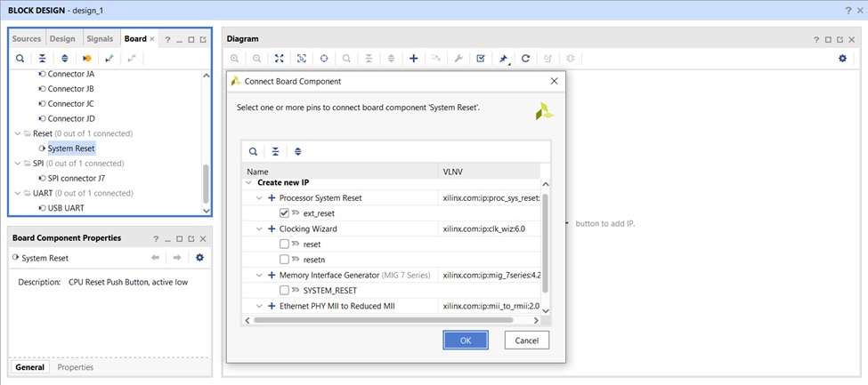
Task: Open Diagram settings gear
Action: (842, 58)
